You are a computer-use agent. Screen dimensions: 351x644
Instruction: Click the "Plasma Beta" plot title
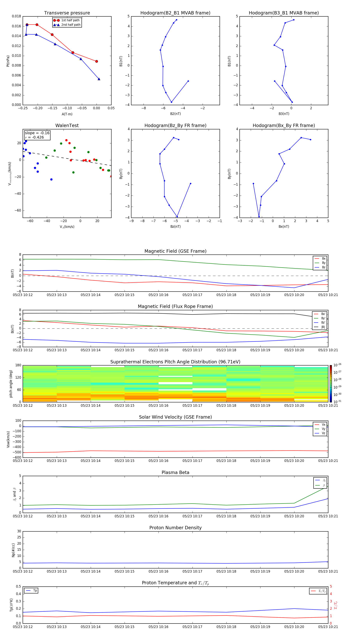click(x=175, y=473)
